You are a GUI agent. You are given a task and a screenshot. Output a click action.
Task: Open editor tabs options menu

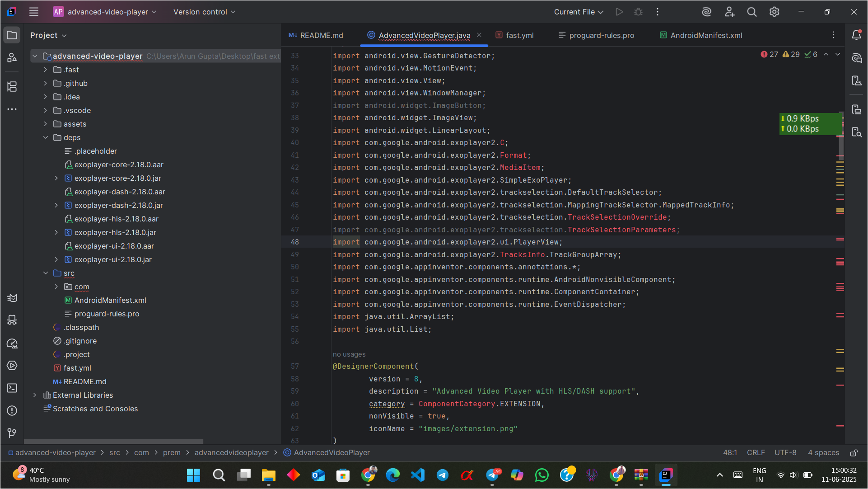point(834,35)
